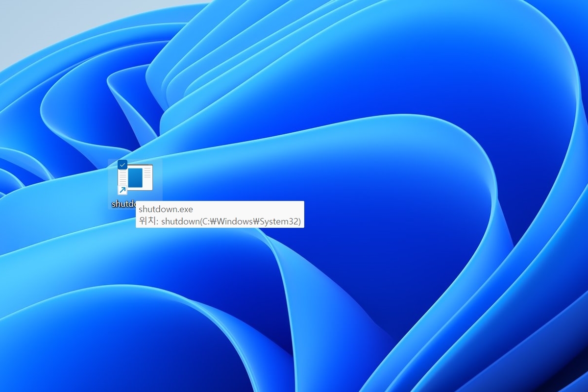Untick the shutdown shortcut selection checkbox
This screenshot has height=392, width=588.
click(122, 165)
